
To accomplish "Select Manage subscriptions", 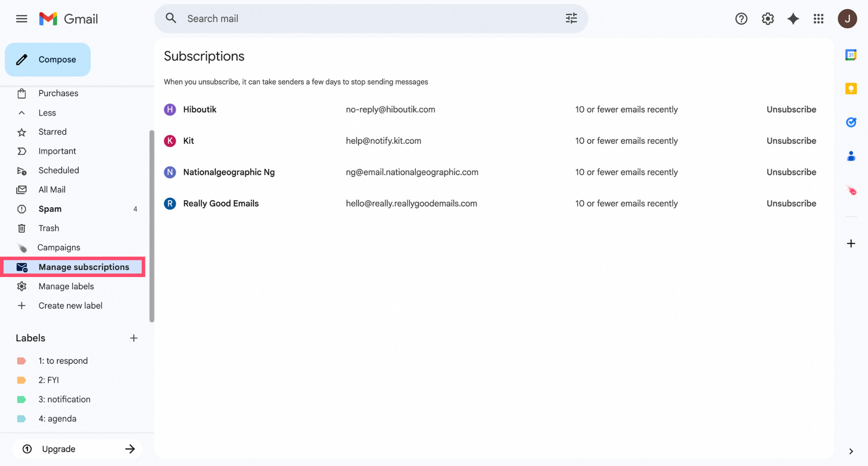I will 84,267.
